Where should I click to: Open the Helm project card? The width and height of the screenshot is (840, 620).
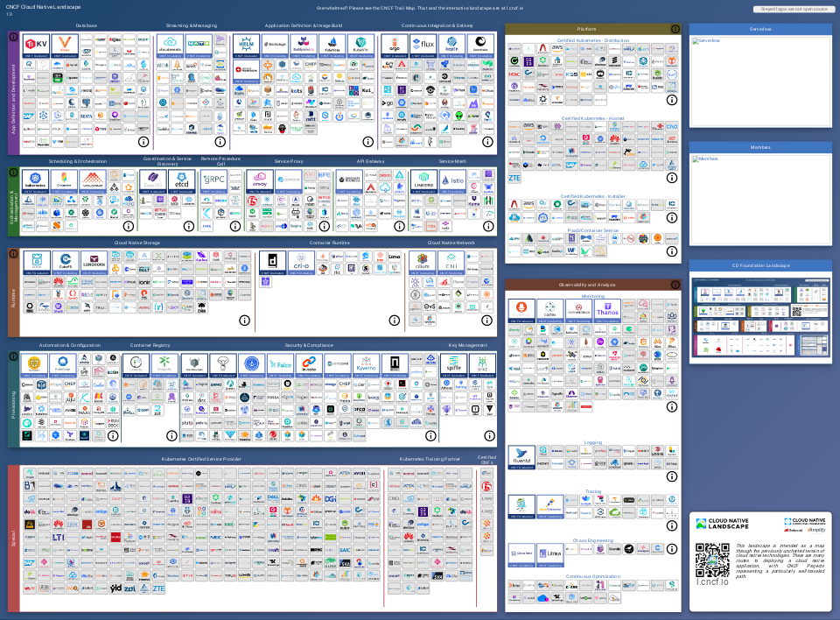pos(247,46)
